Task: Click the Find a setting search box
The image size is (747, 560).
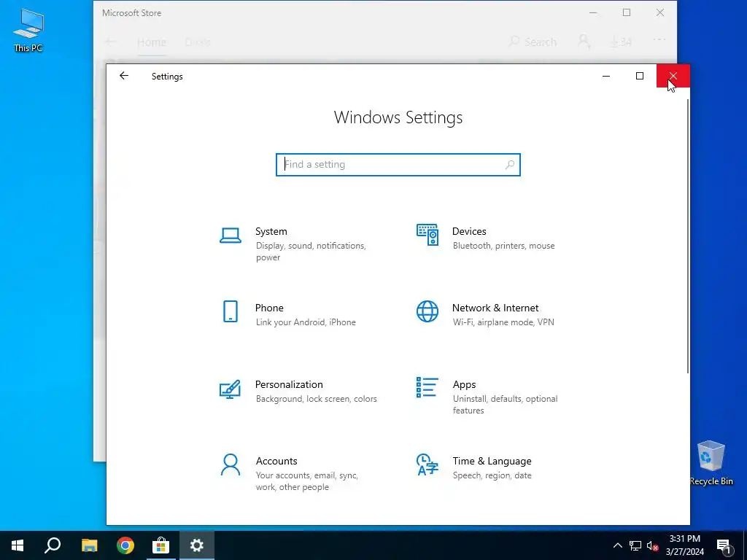Action: coord(398,165)
